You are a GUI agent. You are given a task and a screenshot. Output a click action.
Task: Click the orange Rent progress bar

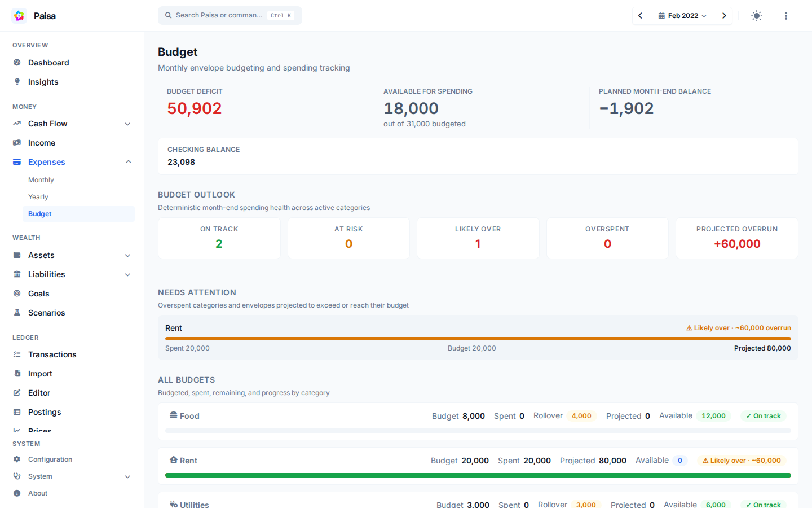(478, 339)
